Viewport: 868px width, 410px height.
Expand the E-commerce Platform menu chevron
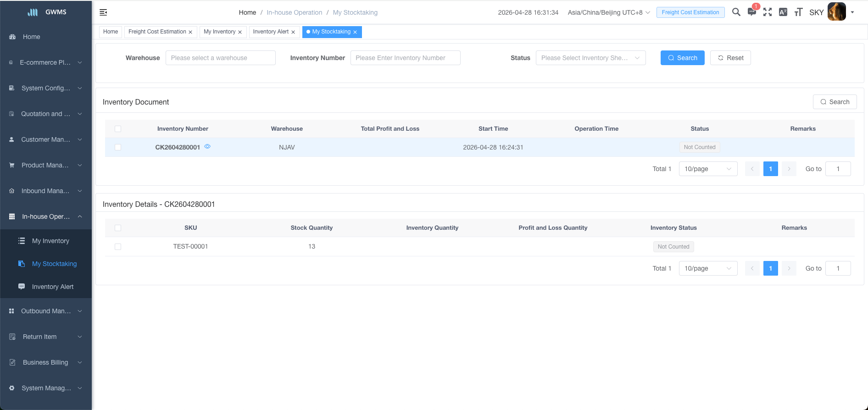pyautogui.click(x=80, y=62)
